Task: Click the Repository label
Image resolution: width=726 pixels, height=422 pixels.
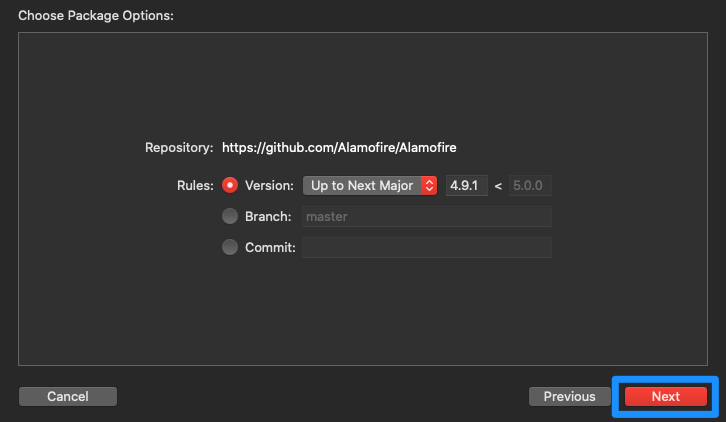Action: [x=179, y=147]
